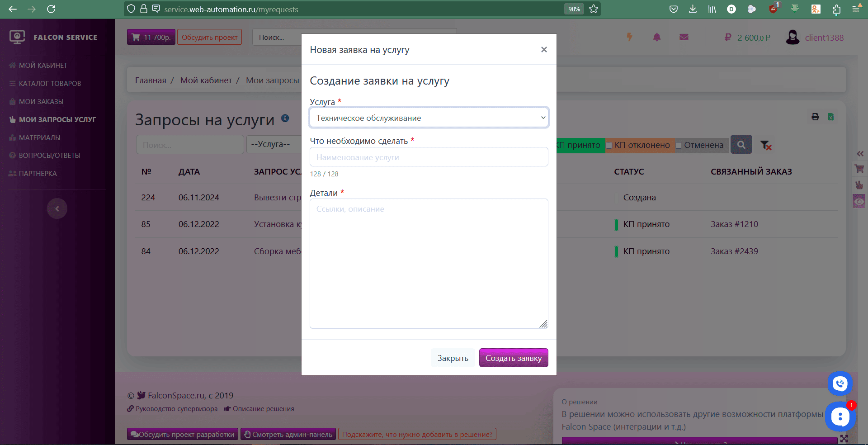Expand the Услуга dropdown in the dialog
This screenshot has height=445, width=868.
429,118
